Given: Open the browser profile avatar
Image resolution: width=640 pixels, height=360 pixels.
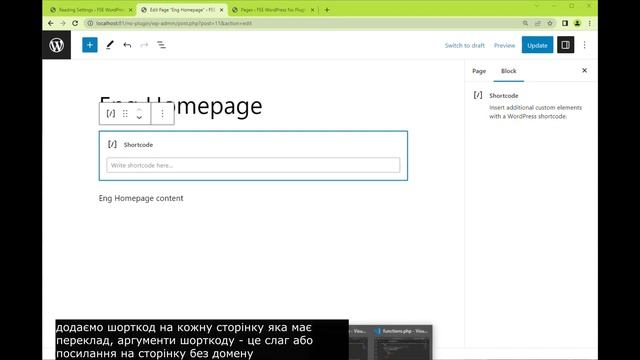Looking at the screenshot, I should (577, 23).
